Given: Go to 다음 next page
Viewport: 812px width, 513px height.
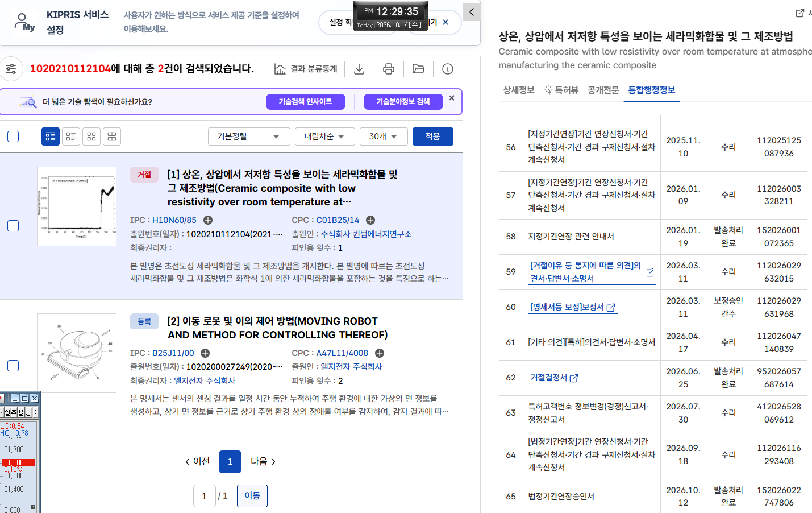Looking at the screenshot, I should click(264, 461).
